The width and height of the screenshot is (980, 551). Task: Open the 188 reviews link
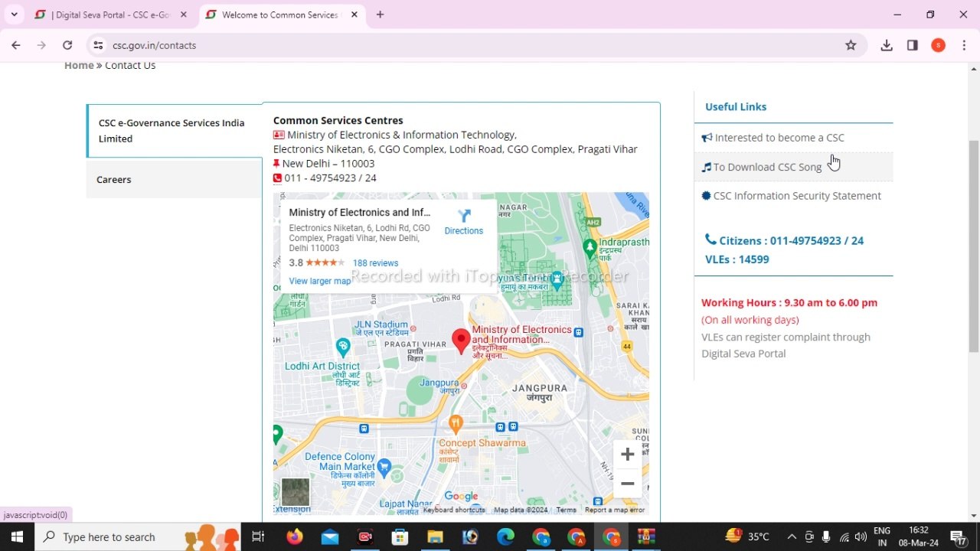click(x=375, y=262)
